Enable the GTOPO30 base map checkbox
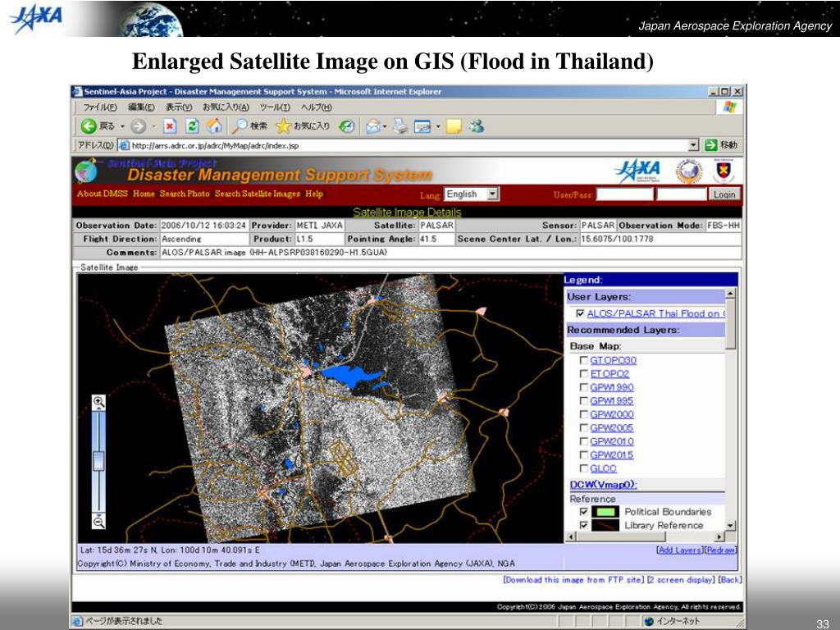 pyautogui.click(x=584, y=360)
